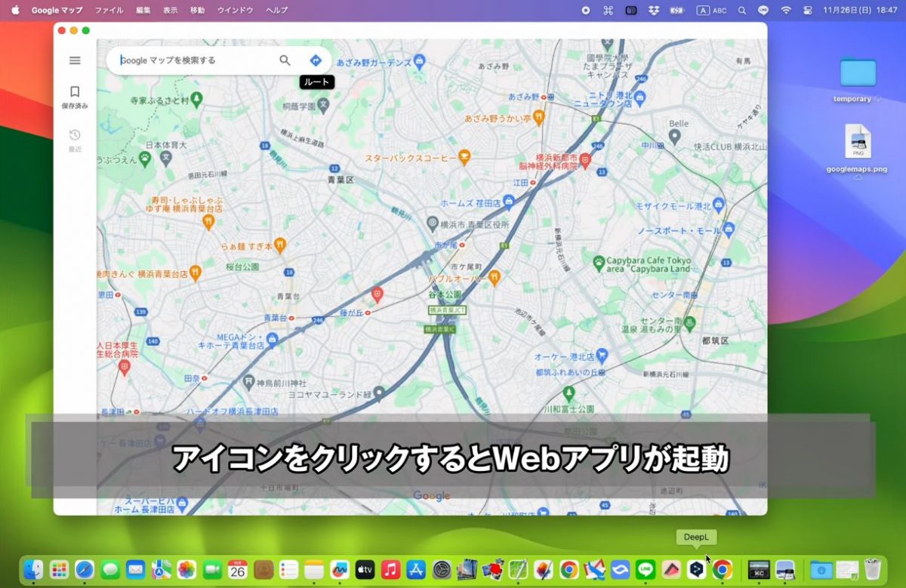Select the MEGAドン・キホーテ青葉台店 pin

(x=273, y=340)
